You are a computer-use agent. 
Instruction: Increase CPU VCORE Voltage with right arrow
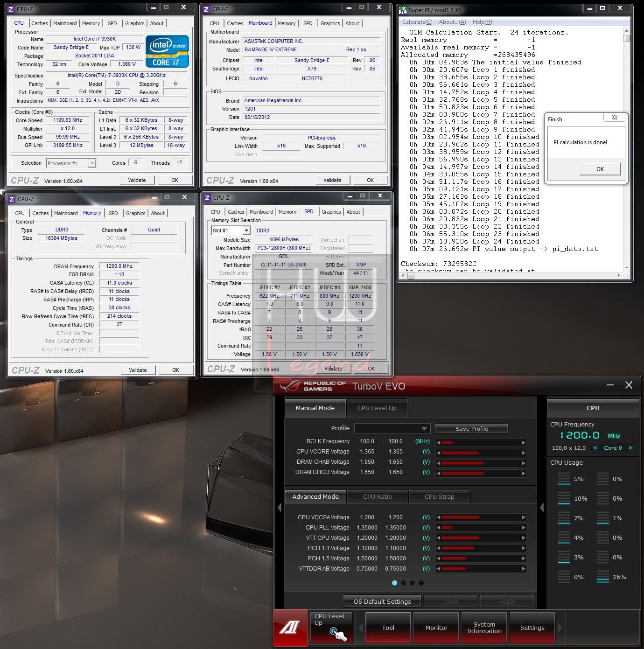524,453
